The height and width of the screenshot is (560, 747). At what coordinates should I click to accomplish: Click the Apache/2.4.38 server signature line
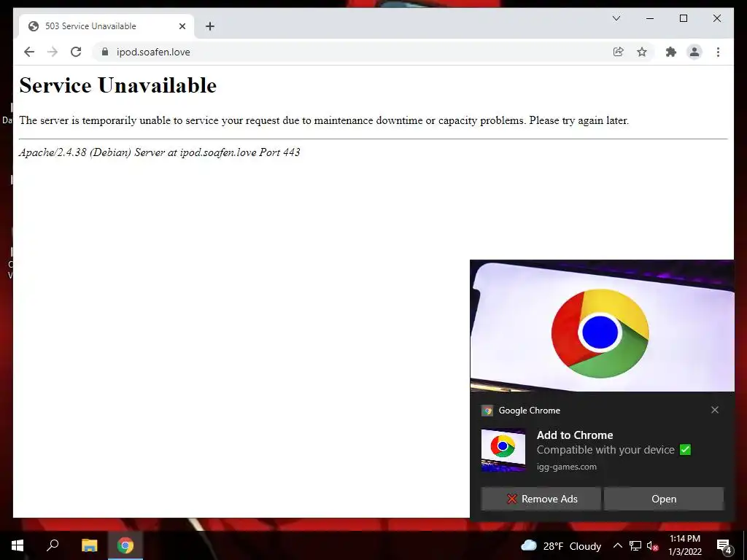coord(160,152)
